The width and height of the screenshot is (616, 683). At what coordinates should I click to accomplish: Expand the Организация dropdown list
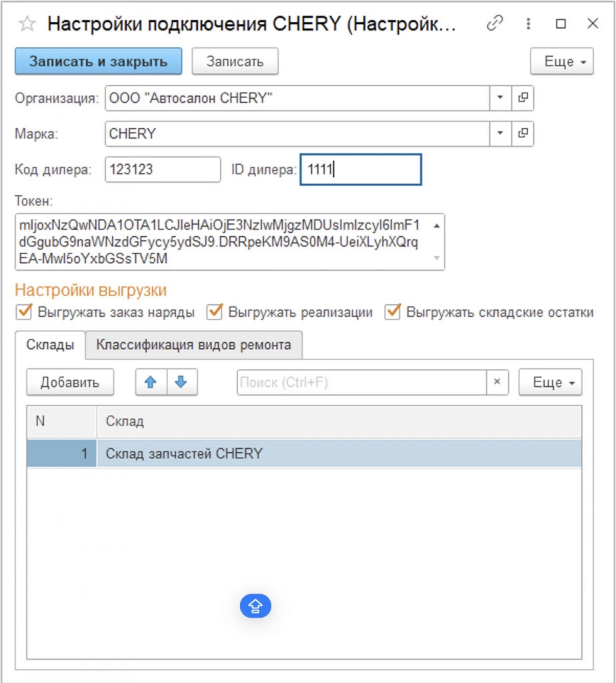point(500,98)
